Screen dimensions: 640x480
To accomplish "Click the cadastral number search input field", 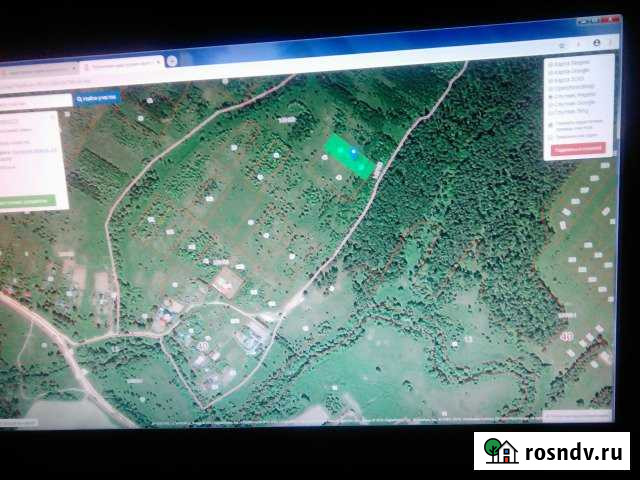I will click(36, 101).
